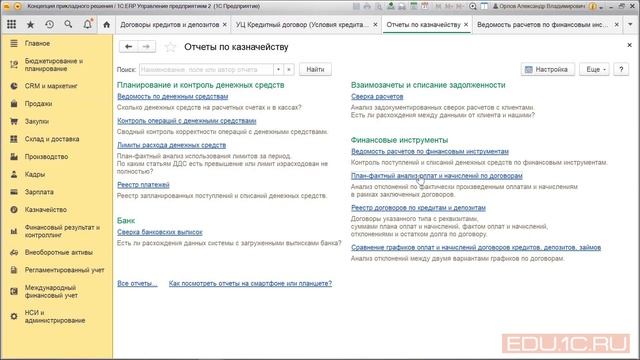Viewport: 640px width, 360px height.
Task: Open Сверка банковских выписок link
Action: tap(160, 232)
